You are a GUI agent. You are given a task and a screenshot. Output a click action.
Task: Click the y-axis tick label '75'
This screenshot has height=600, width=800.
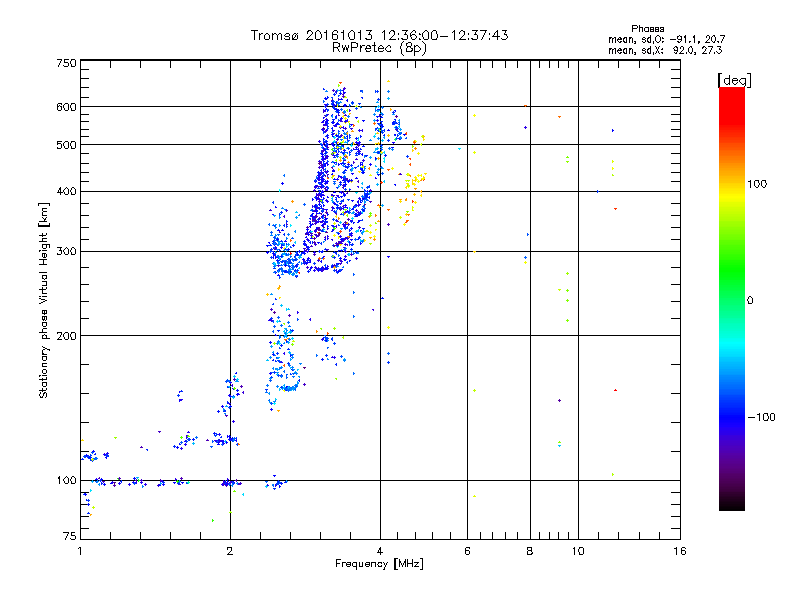tap(70, 536)
